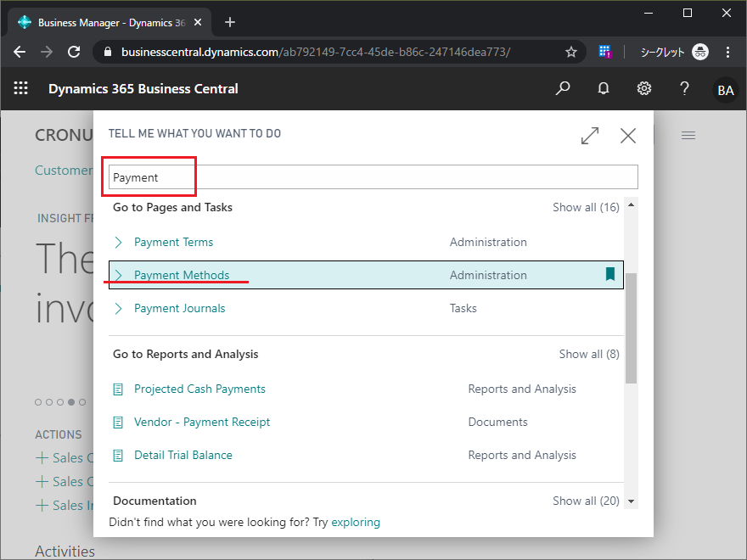Viewport: 747px width, 560px height.
Task: Click the browser extension grid icon
Action: pyautogui.click(x=604, y=52)
